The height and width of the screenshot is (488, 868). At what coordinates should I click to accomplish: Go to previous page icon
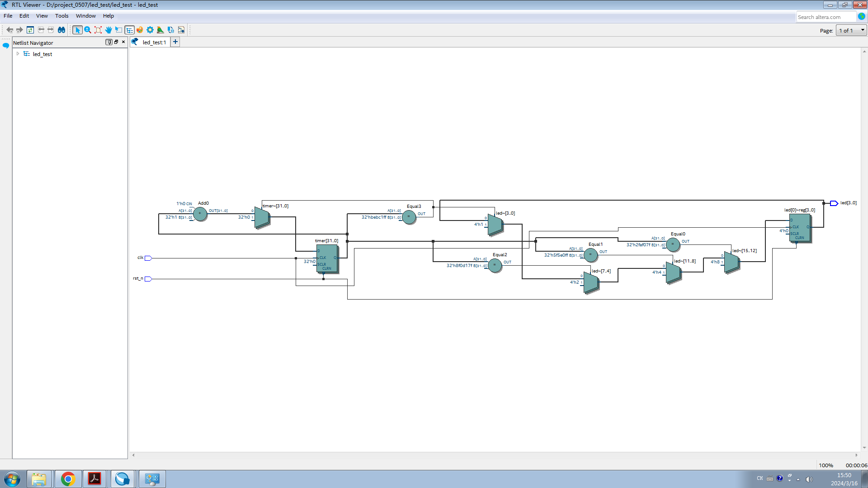[41, 30]
